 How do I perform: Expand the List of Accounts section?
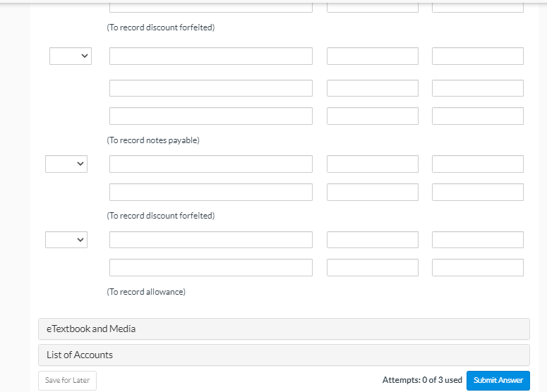284,355
